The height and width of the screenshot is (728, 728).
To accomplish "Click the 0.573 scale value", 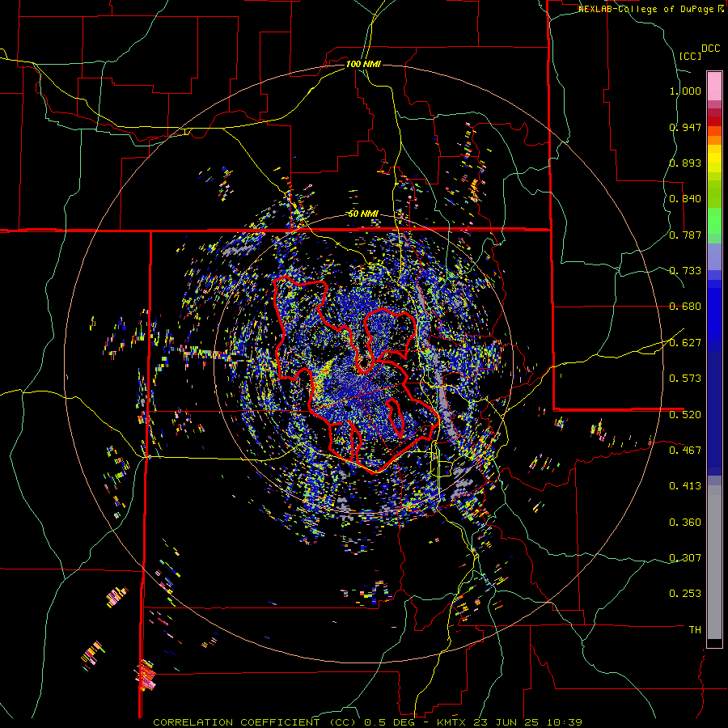I will (x=685, y=379).
